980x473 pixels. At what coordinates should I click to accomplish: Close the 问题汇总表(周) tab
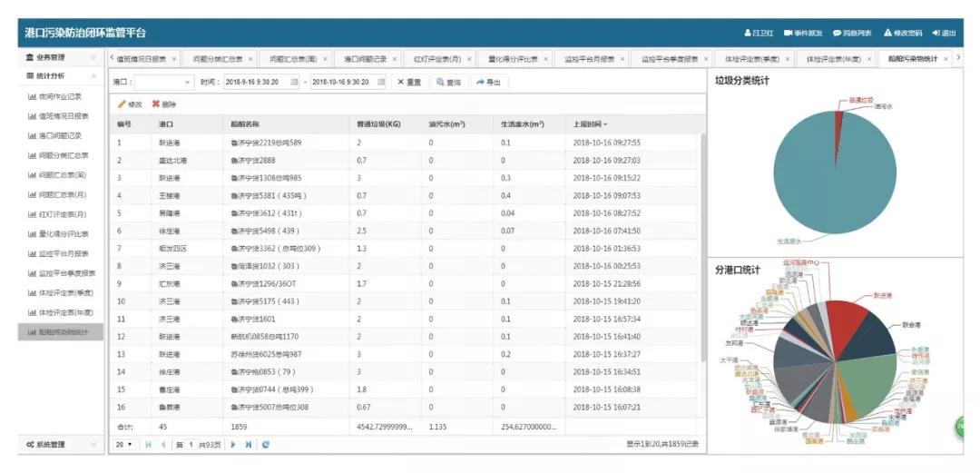(x=324, y=59)
